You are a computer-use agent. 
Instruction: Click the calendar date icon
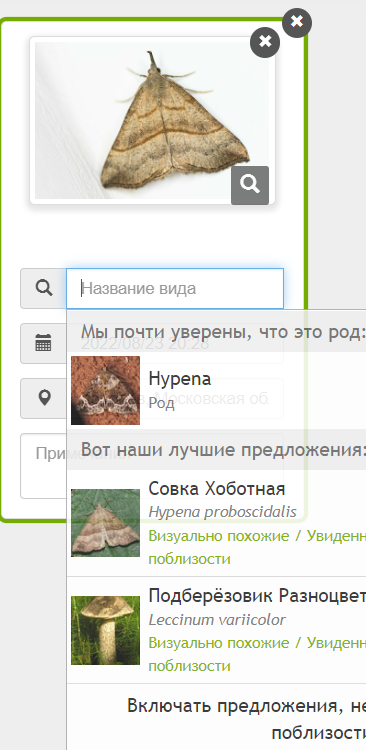tap(44, 343)
